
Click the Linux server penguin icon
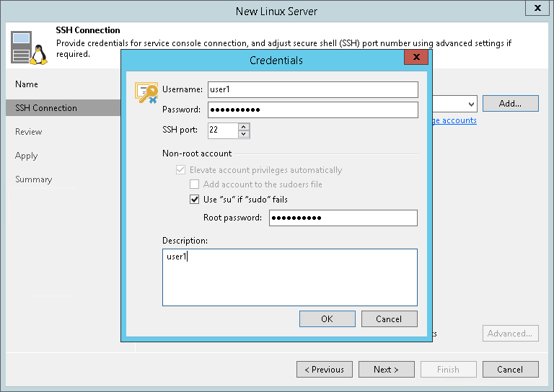29,48
